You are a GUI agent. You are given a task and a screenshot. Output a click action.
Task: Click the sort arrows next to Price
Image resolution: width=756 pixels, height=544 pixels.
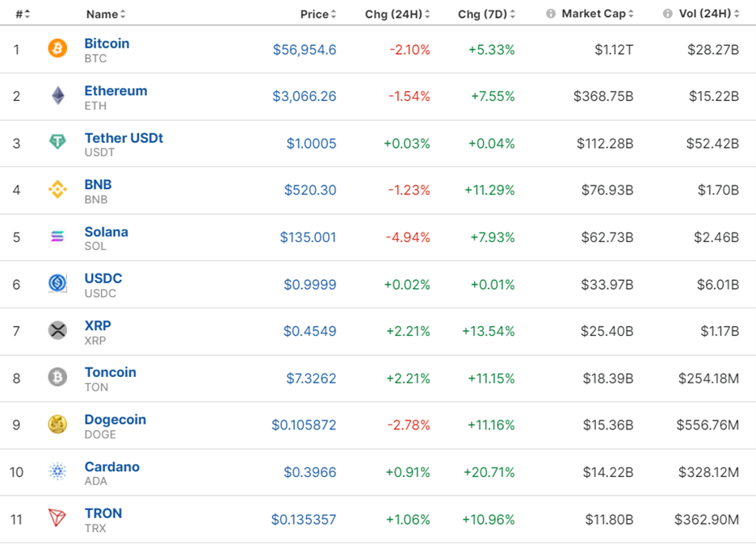333,14
